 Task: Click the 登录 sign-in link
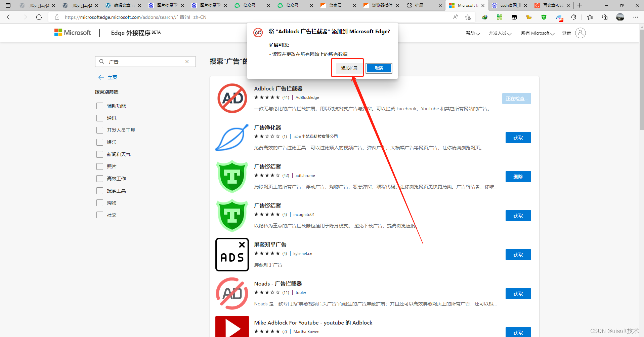click(566, 33)
